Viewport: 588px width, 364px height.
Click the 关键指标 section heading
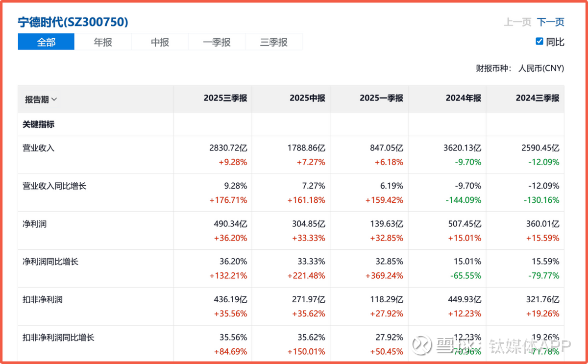39,124
